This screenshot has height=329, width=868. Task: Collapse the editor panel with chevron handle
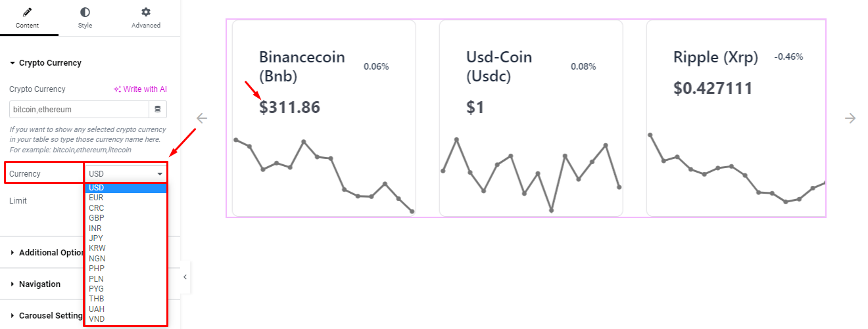(185, 277)
